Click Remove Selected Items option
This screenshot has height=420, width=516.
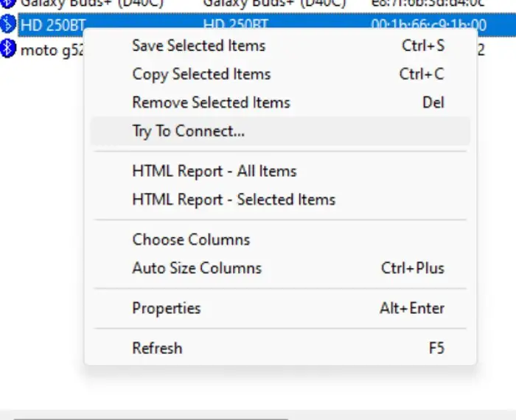[x=280, y=102]
